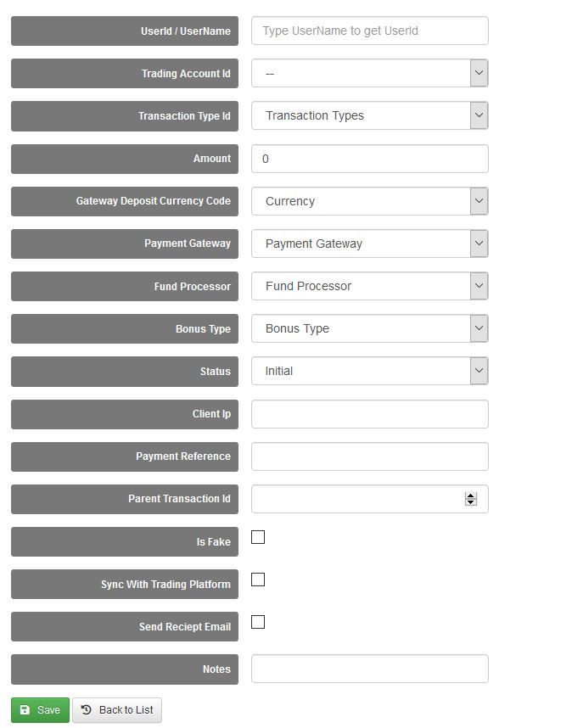Open the Status dropdown showing Initial
The width and height of the screenshot is (572, 728).
point(369,371)
